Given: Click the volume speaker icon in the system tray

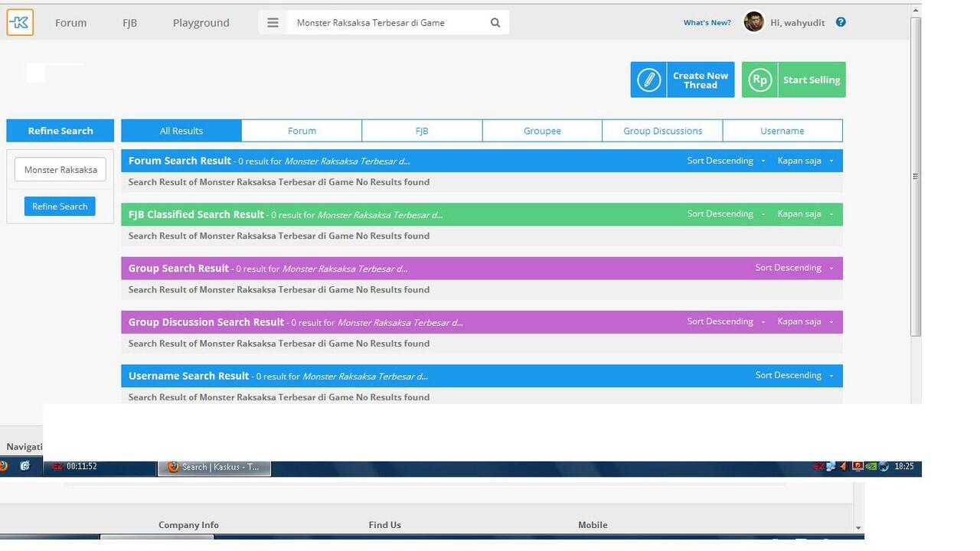Looking at the screenshot, I should [x=844, y=466].
